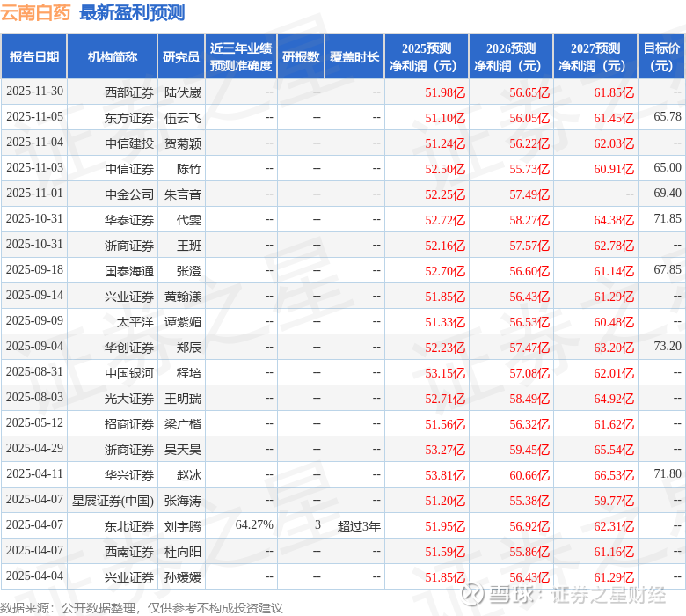Click institution 东北证券

pos(129,526)
